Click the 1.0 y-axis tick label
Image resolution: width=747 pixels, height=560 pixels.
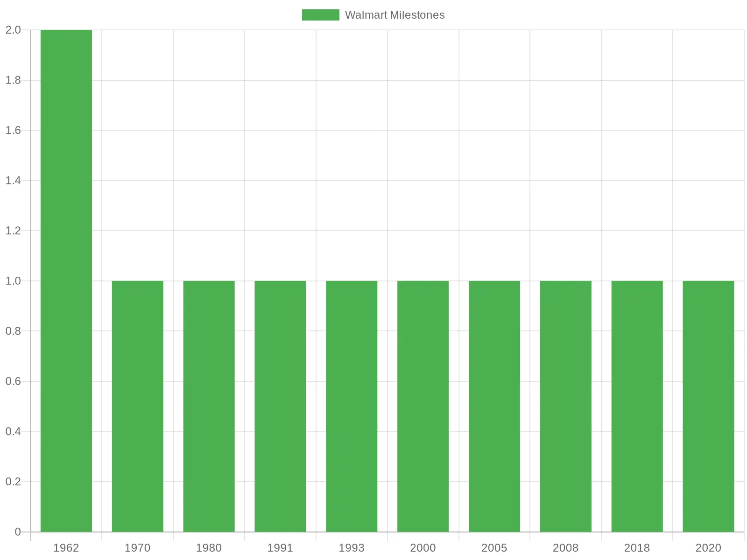tap(13, 281)
